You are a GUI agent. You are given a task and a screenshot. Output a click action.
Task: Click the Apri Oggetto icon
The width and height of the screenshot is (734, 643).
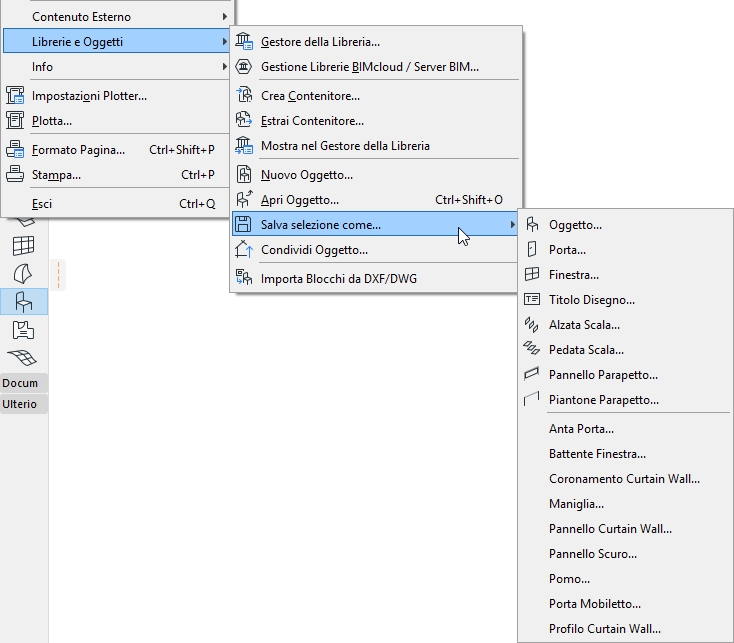(243, 199)
